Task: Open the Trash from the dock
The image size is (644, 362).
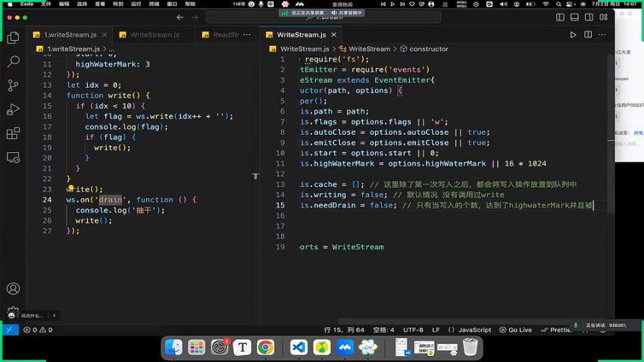Action: point(470,348)
